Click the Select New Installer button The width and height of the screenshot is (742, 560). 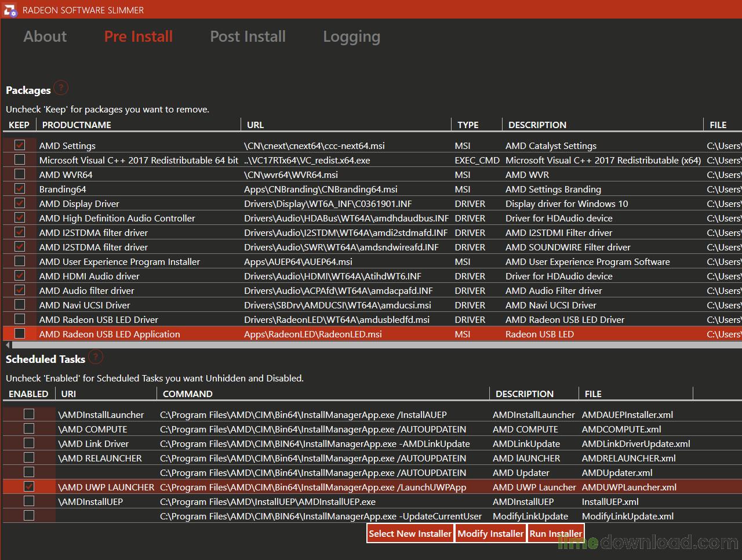coord(410,533)
